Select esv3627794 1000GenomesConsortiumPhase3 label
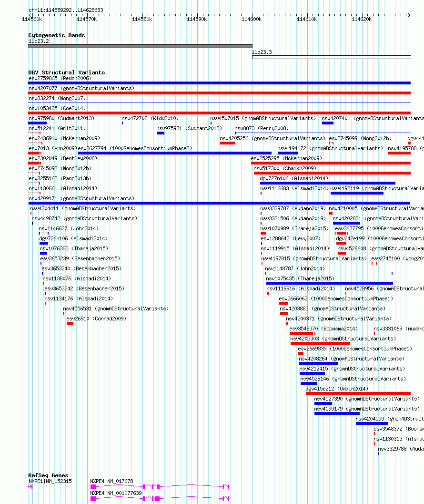This screenshot has height=504, width=424. (135, 148)
